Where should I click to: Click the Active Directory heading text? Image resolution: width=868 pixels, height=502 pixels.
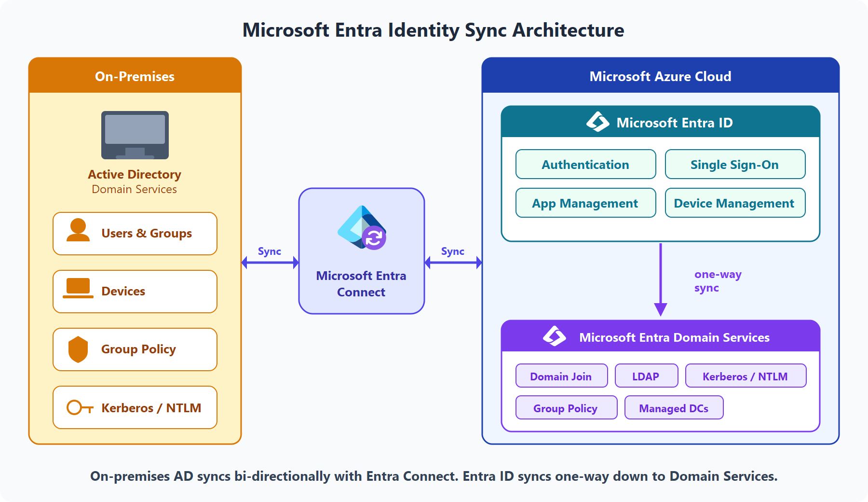(x=135, y=174)
